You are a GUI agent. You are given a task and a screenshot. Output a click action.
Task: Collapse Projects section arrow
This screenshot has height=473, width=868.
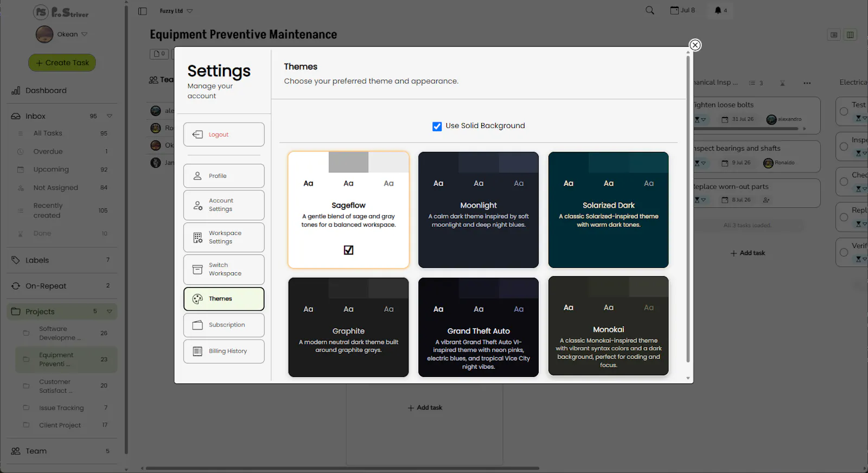110,311
